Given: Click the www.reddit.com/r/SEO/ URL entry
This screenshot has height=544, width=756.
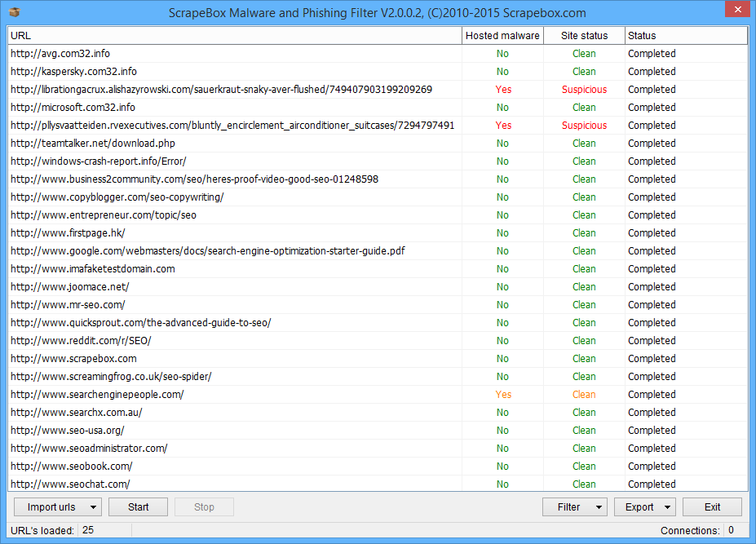Looking at the screenshot, I should click(x=81, y=341).
